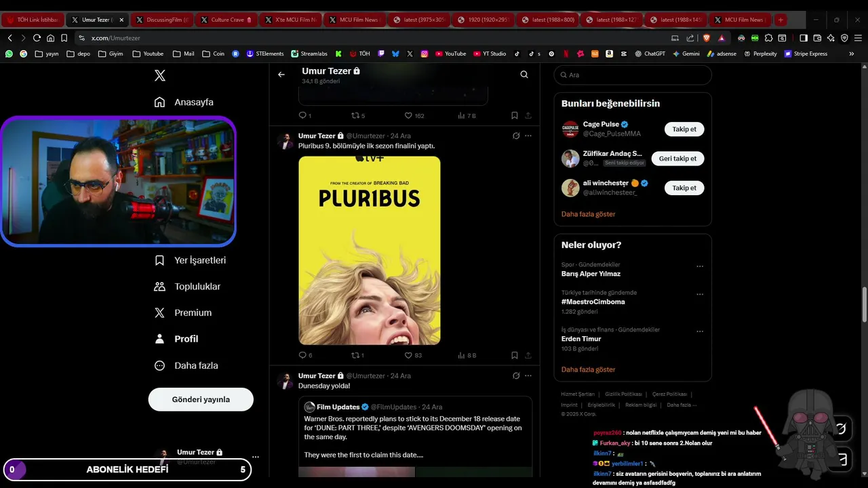Open YT Studio bookmark
Viewport: 868px width, 488px height.
coord(489,54)
